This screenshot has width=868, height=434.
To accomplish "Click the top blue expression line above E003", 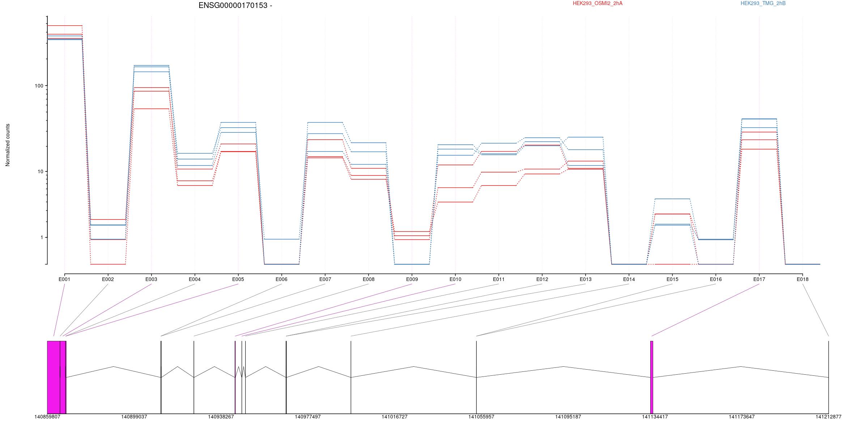I will [x=152, y=65].
